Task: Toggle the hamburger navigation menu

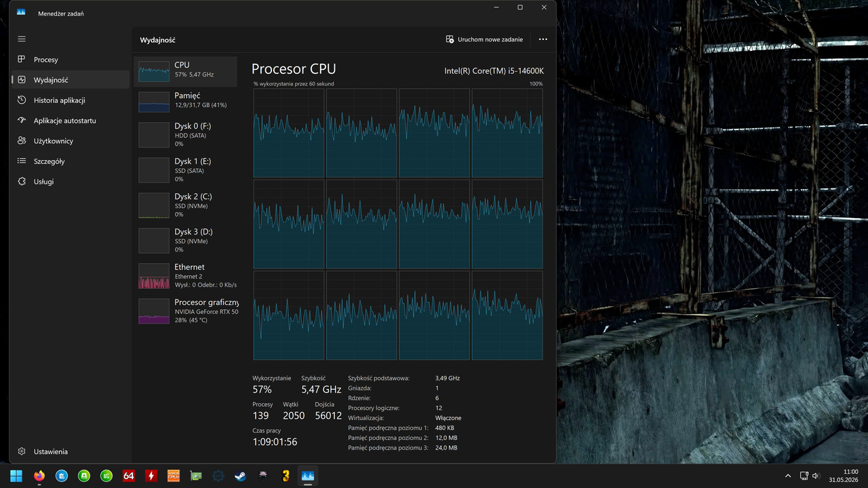Action: [x=22, y=39]
